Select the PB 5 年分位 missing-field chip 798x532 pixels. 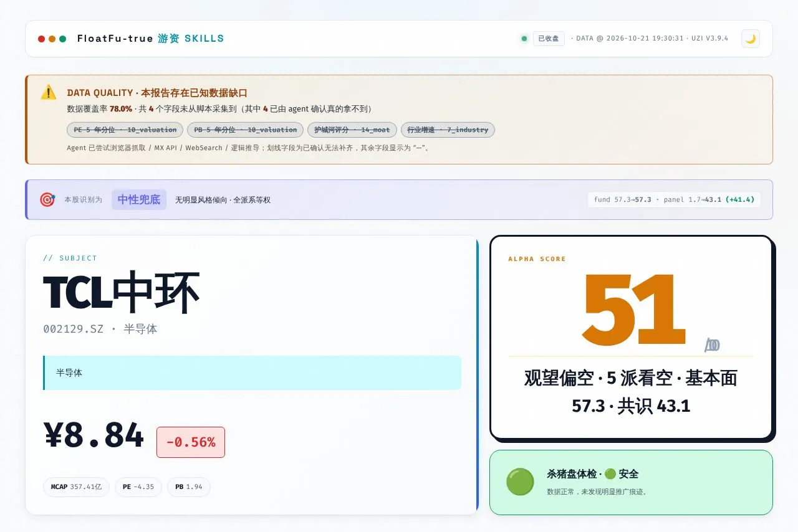(x=246, y=130)
